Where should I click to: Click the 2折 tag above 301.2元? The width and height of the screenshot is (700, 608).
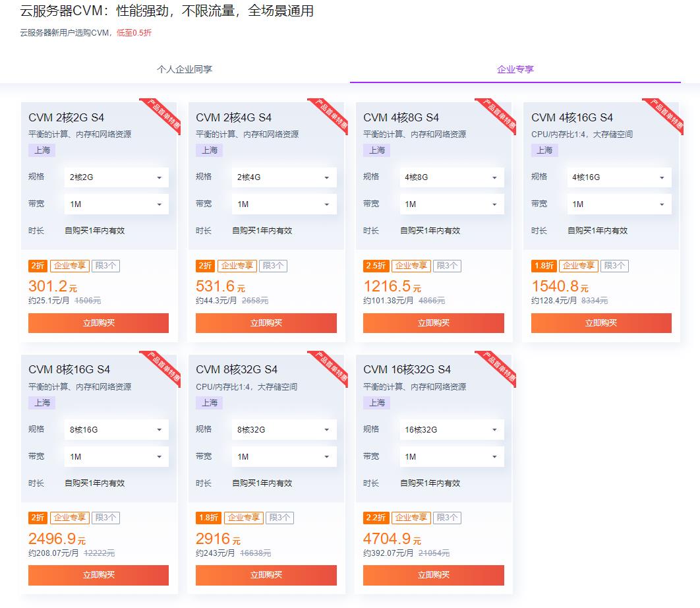(x=38, y=266)
